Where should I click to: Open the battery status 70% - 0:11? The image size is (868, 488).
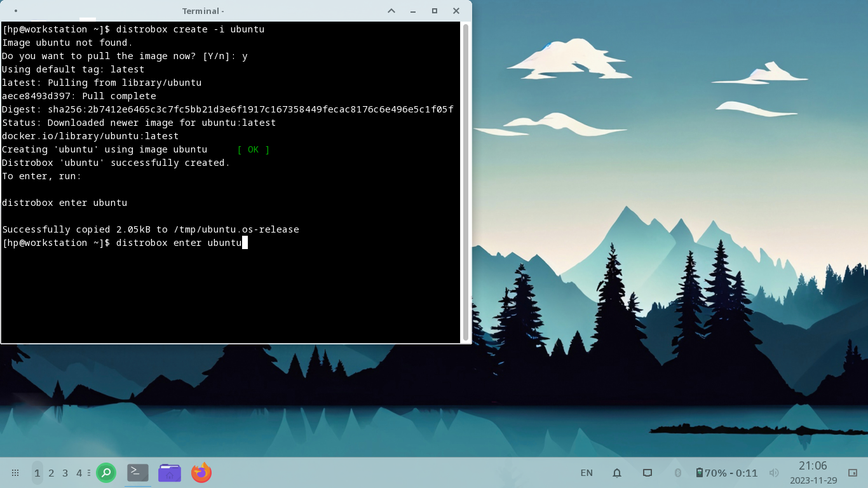coord(726,473)
